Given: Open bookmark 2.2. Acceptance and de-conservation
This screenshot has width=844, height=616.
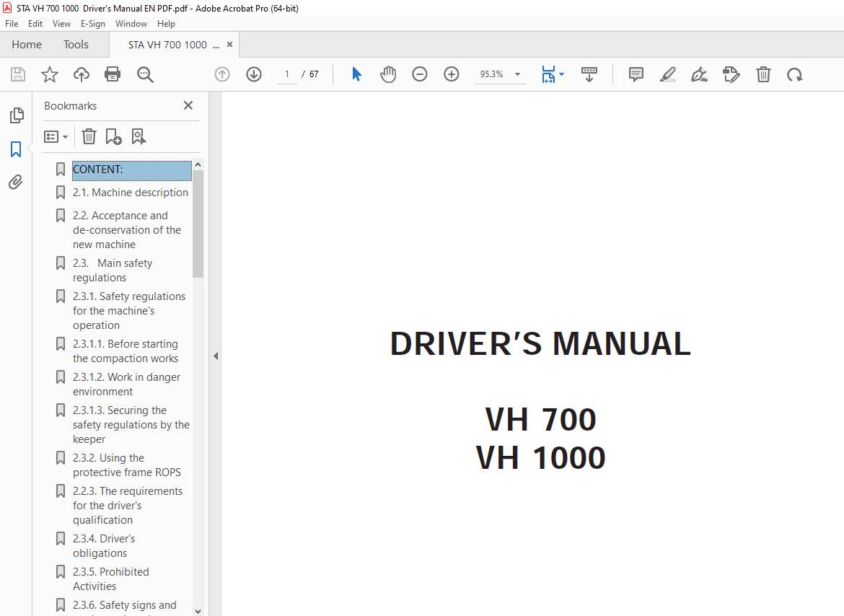Looking at the screenshot, I should pyautogui.click(x=126, y=229).
